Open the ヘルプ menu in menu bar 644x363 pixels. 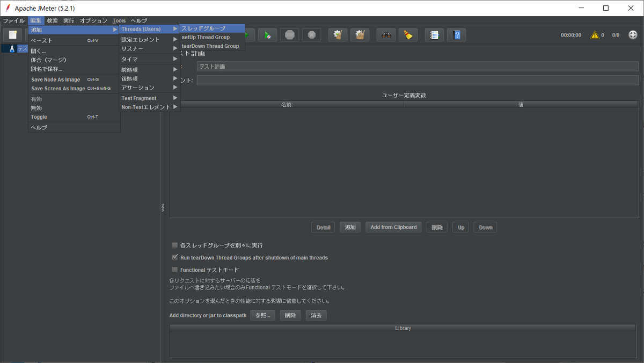coord(139,20)
